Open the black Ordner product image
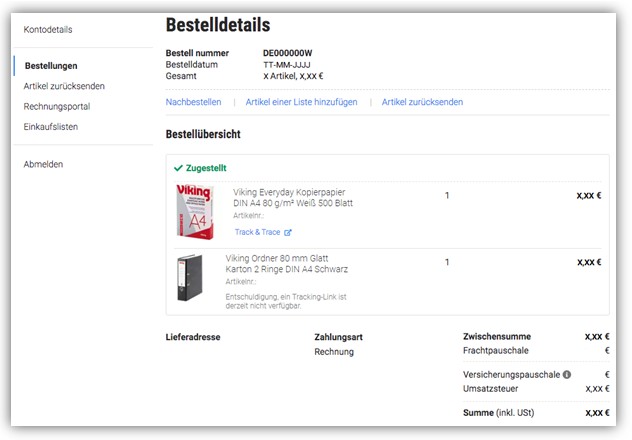632x440 pixels. pyautogui.click(x=189, y=279)
